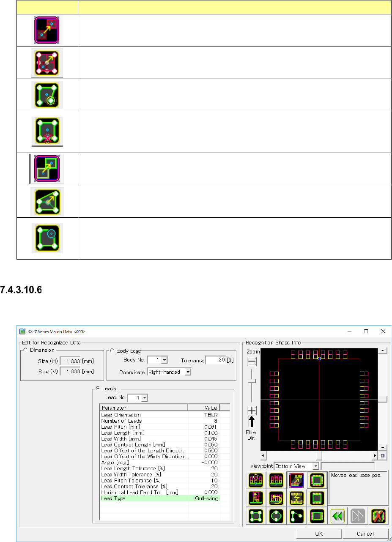Click the Size (H) input field
The height and width of the screenshot is (542, 392).
(x=70, y=360)
